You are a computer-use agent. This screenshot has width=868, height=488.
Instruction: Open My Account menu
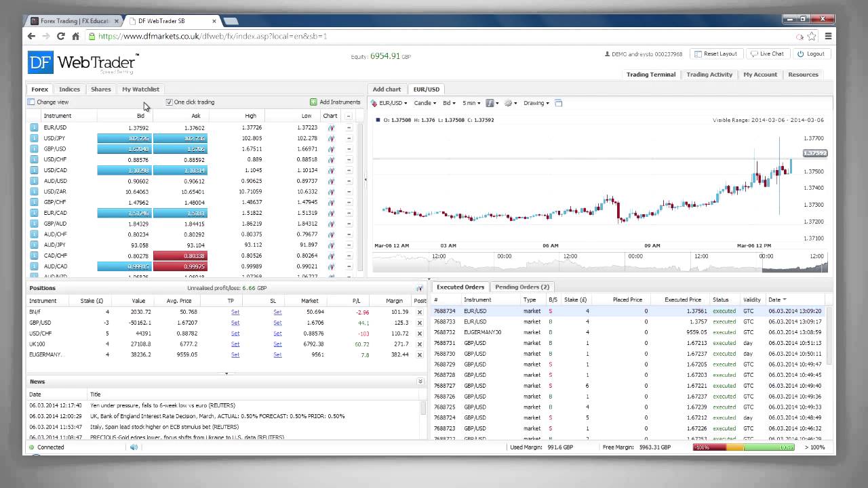pyautogui.click(x=760, y=75)
